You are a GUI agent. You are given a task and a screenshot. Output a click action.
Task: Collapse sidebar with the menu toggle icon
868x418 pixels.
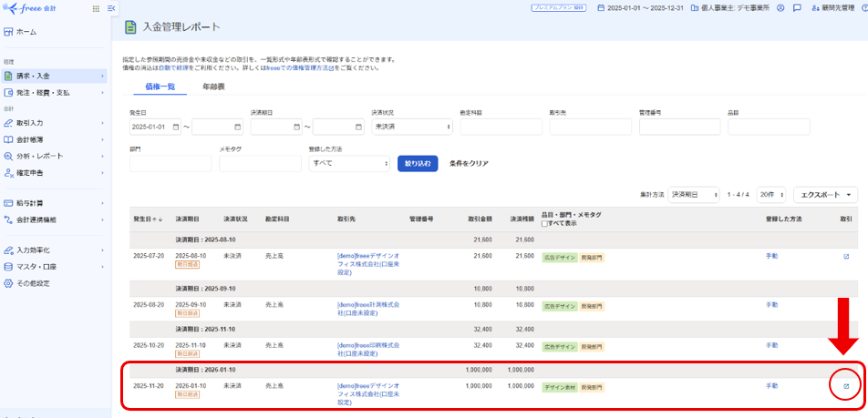111,8
